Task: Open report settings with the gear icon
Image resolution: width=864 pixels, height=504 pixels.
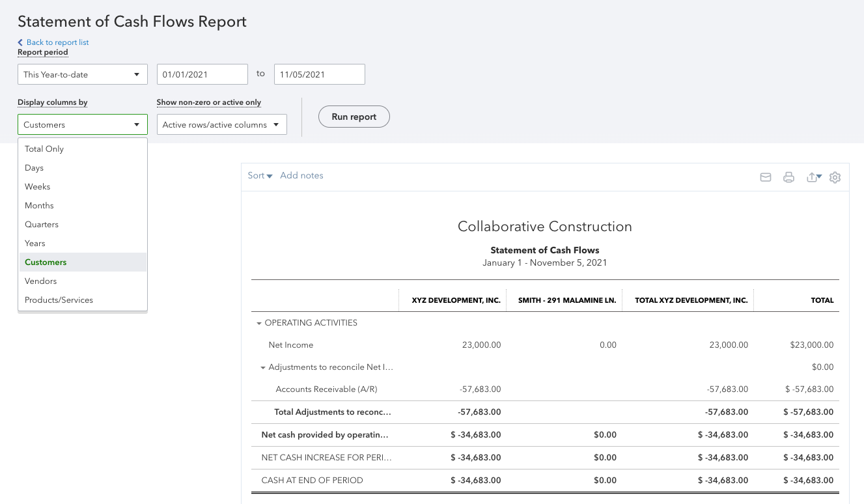Action: [835, 176]
